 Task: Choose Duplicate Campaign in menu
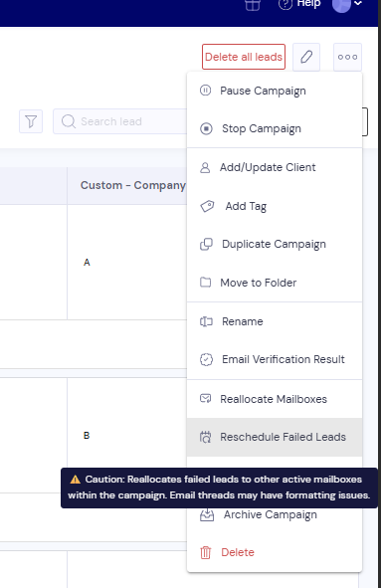coord(275,244)
